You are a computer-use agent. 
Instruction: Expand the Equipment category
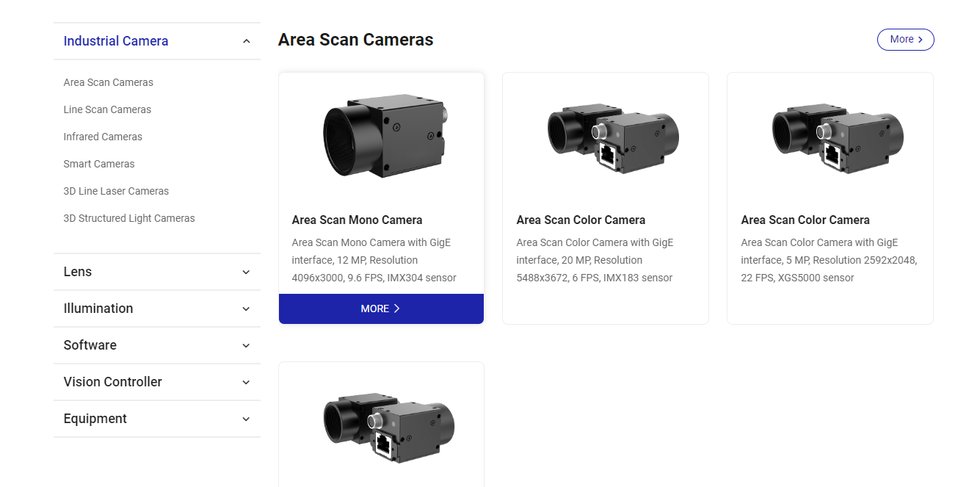click(157, 419)
